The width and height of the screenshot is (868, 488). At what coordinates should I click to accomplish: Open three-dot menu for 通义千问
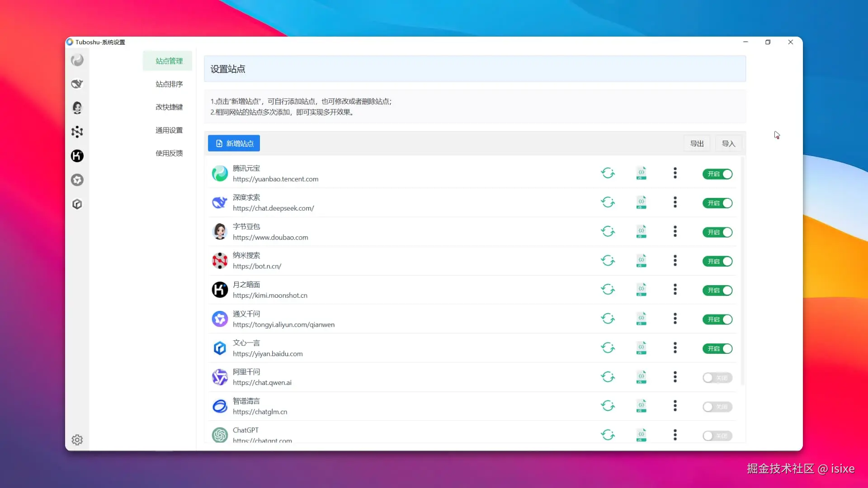[x=675, y=319]
